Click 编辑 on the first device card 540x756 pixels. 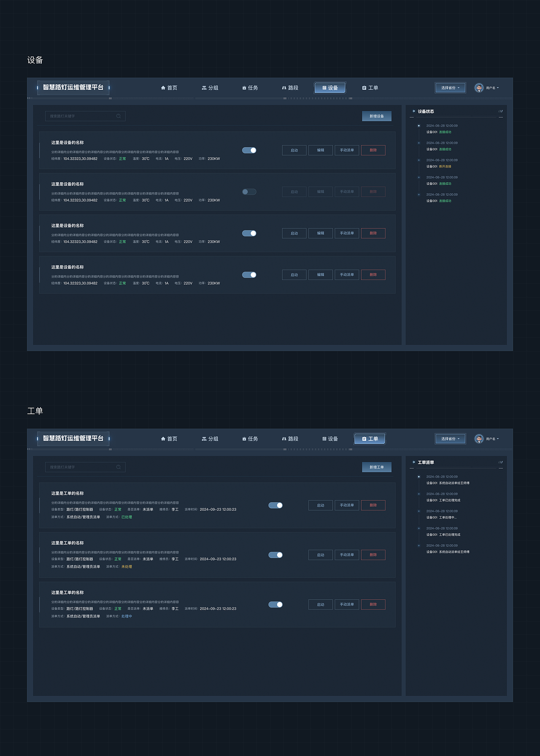coord(321,150)
